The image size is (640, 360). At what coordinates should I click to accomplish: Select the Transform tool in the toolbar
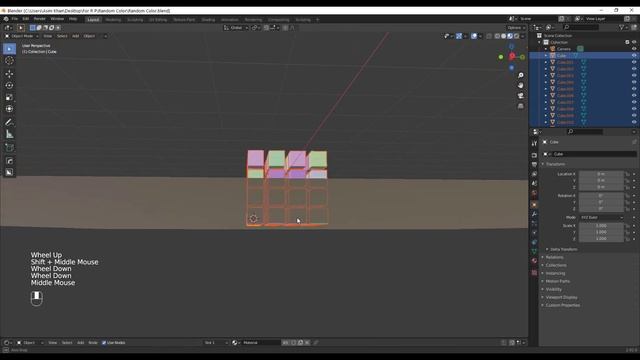pyautogui.click(x=9, y=109)
